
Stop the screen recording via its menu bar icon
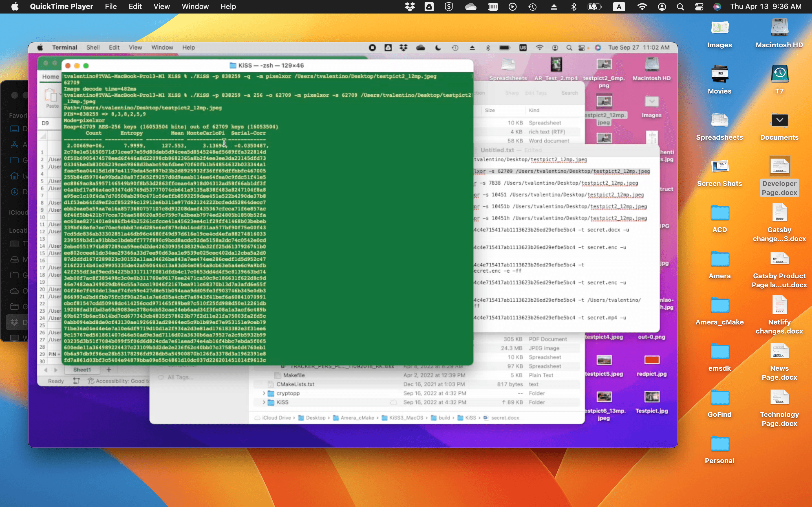point(372,48)
